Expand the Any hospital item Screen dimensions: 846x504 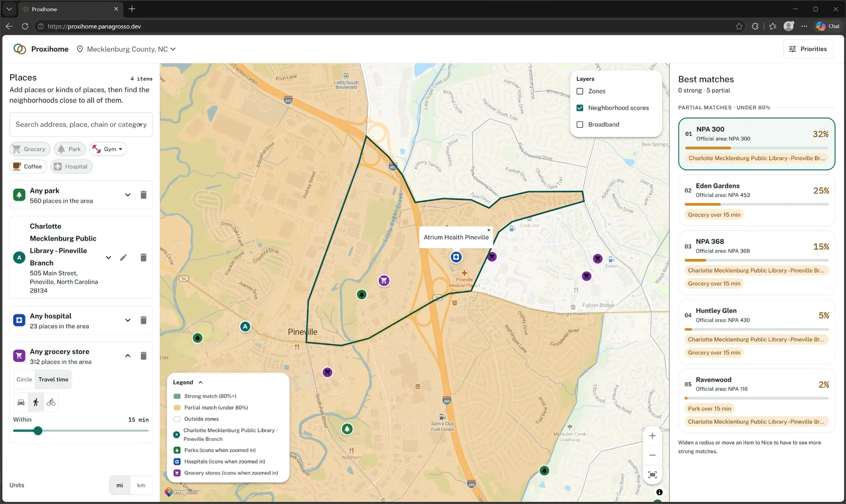point(127,320)
